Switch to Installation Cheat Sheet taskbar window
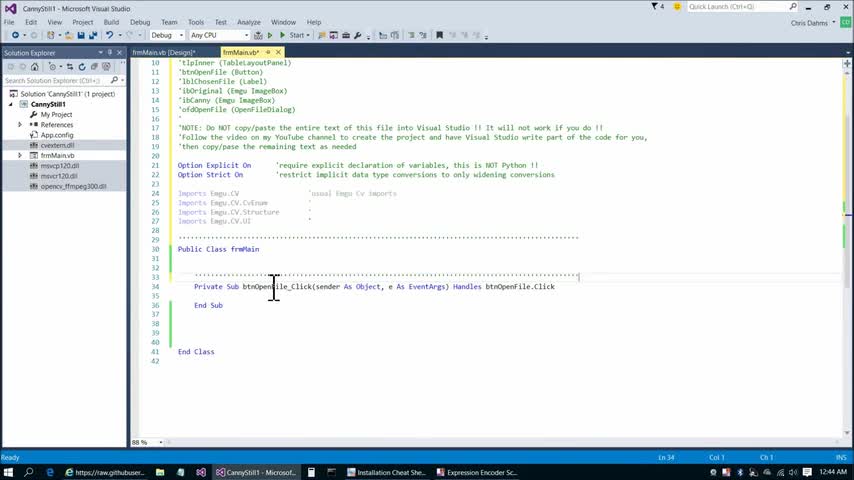854x480 pixels. 387,472
